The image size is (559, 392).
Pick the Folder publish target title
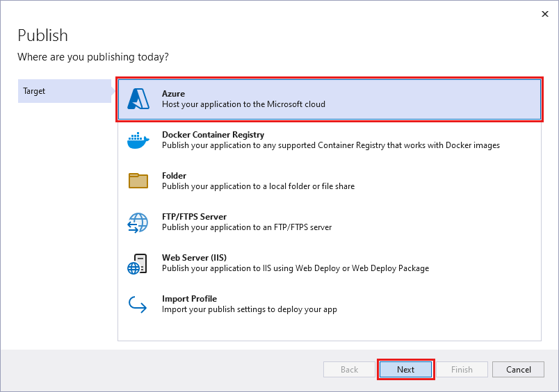coord(174,176)
